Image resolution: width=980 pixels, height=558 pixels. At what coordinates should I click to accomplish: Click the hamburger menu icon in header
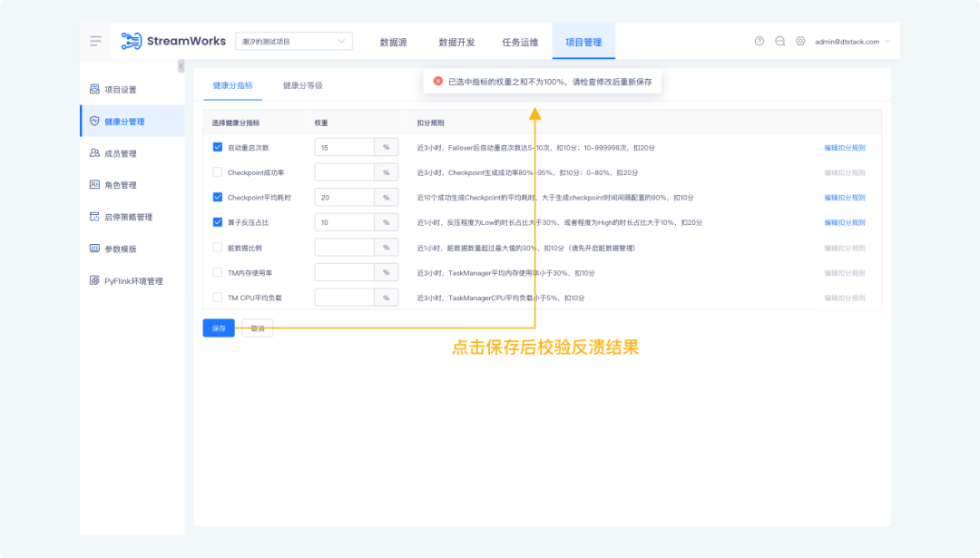point(95,41)
